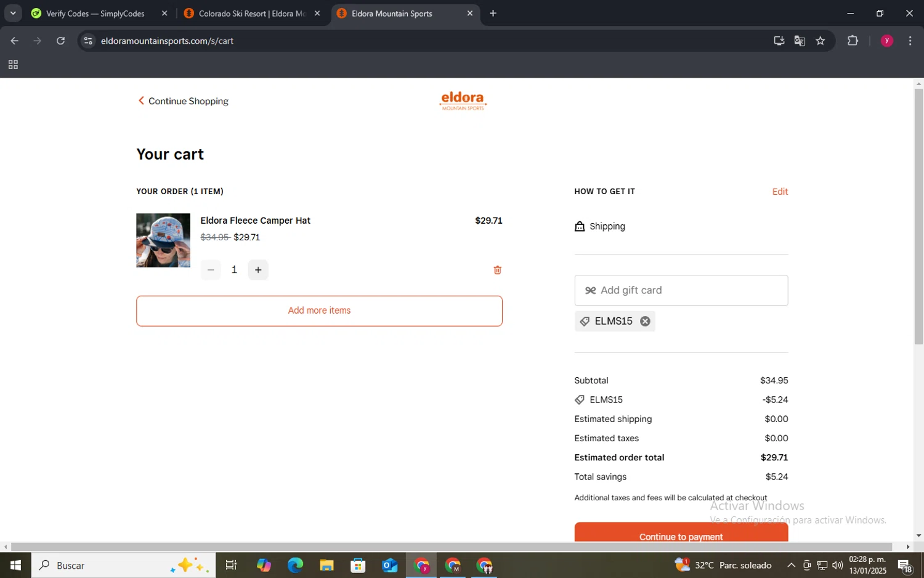Select the Estimated order total $29.71 value
Image resolution: width=924 pixels, height=578 pixels.
(774, 458)
